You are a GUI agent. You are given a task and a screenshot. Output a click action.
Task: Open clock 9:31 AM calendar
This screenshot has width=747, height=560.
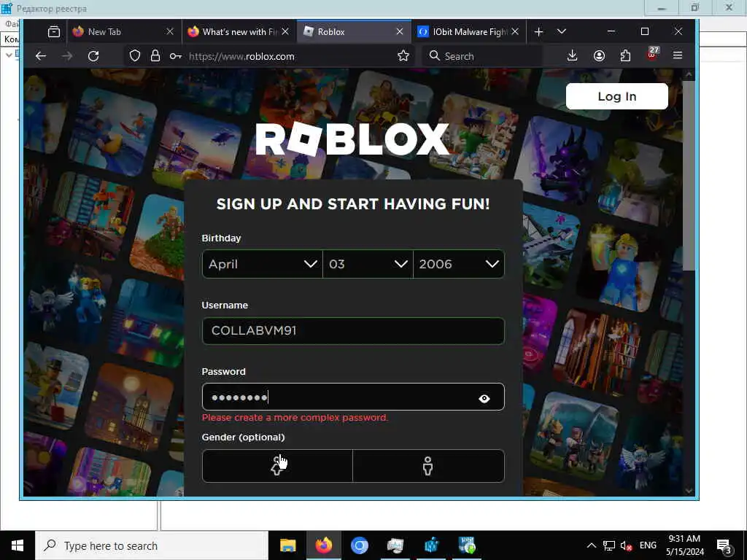[684, 545]
